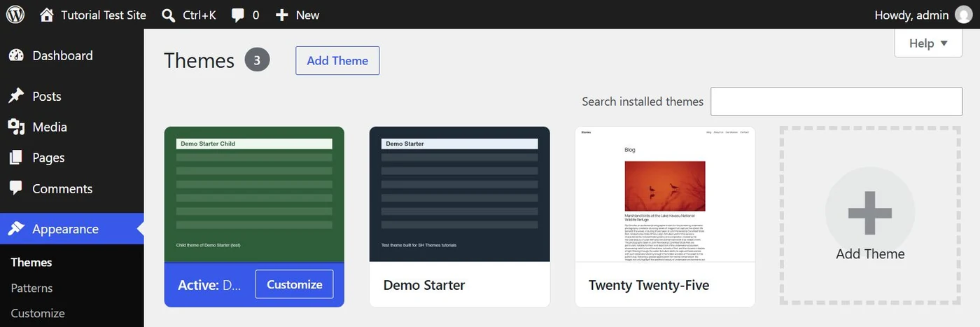Image resolution: width=980 pixels, height=327 pixels.
Task: Open the Posts menu
Action: point(72,96)
